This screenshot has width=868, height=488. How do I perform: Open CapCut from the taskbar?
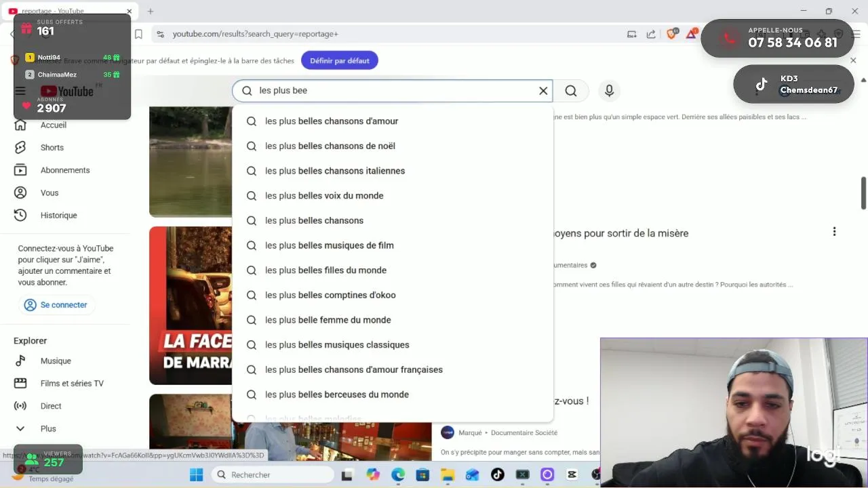pos(572,474)
